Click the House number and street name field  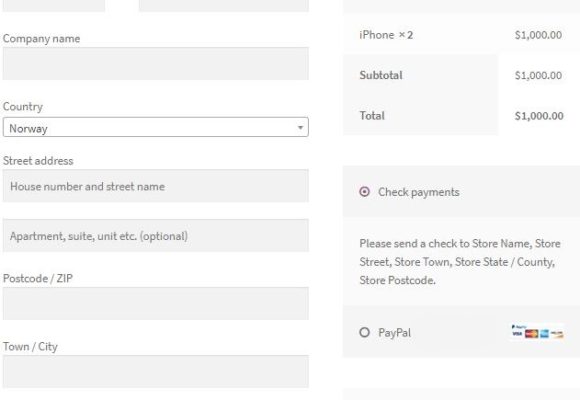tap(155, 186)
